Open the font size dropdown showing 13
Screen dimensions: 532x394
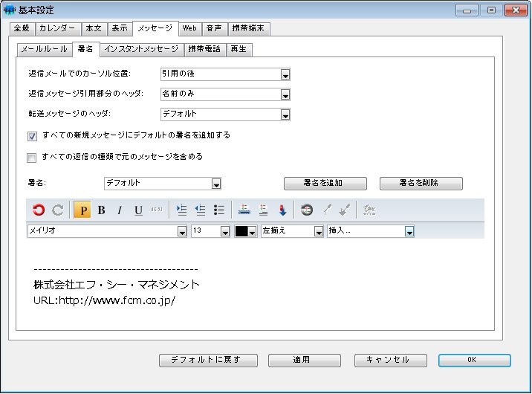(x=210, y=231)
